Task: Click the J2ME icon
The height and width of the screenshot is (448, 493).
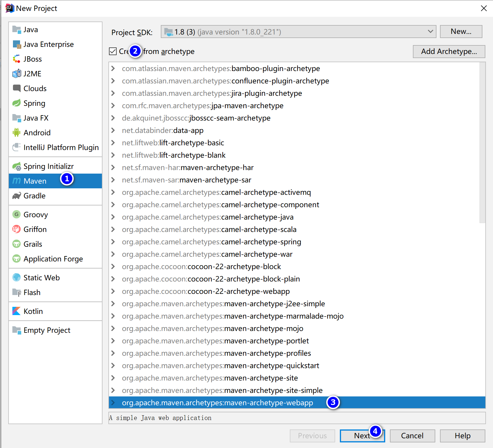Action: 17,74
